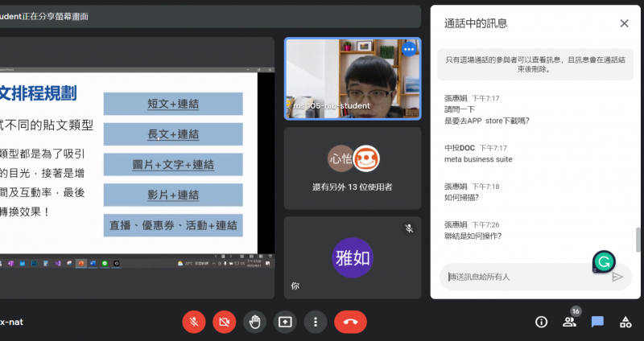Open the activities icon
This screenshot has height=341, width=644.
coord(625,323)
